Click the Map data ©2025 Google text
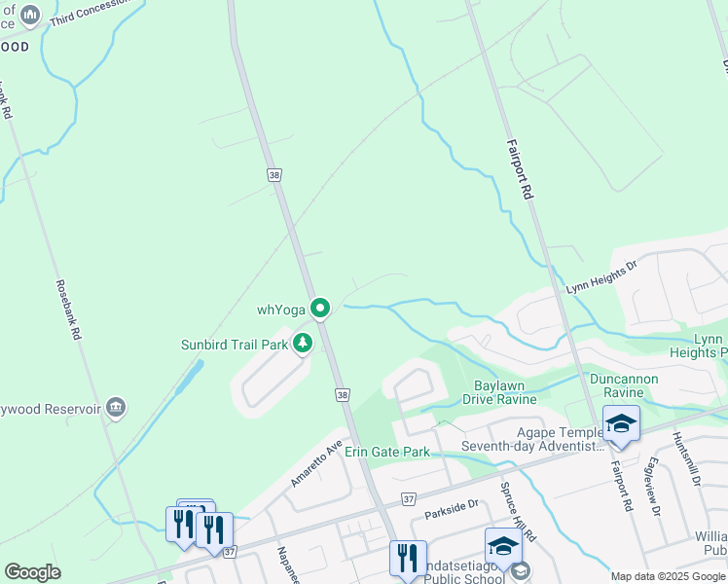Image resolution: width=728 pixels, height=584 pixels. [x=668, y=576]
